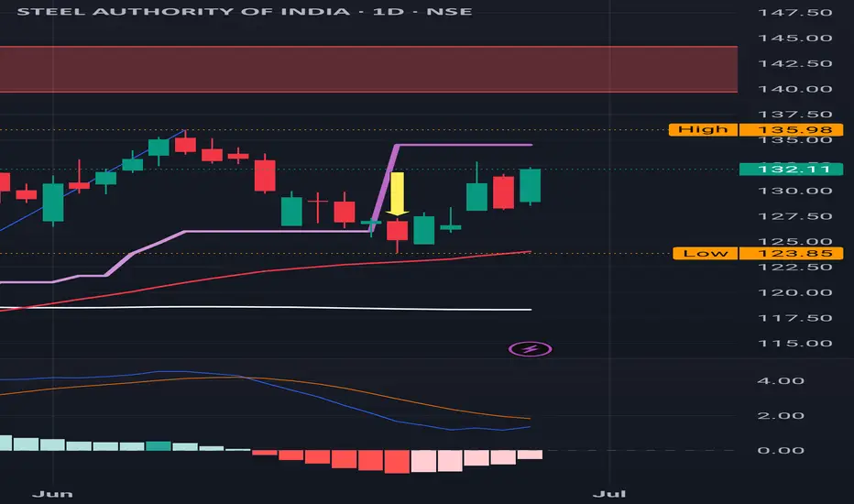Viewport: 854px width, 504px height.
Task: Click the purple lightning bolt icon
Action: [x=530, y=349]
